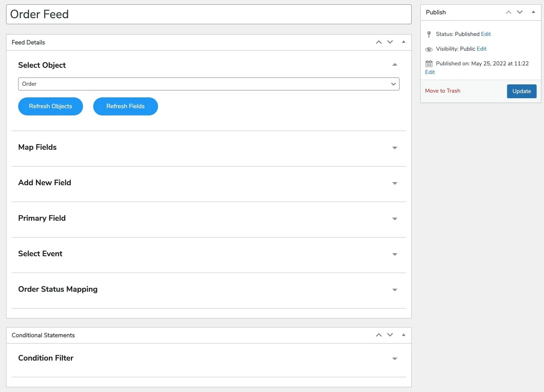Image resolution: width=544 pixels, height=392 pixels.
Task: Move Publish panel up arrow
Action: (509, 13)
